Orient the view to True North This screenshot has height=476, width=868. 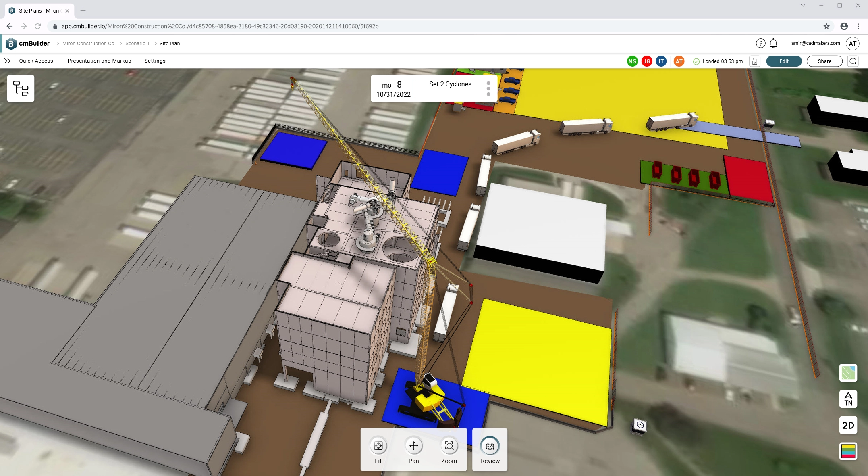coord(848,399)
